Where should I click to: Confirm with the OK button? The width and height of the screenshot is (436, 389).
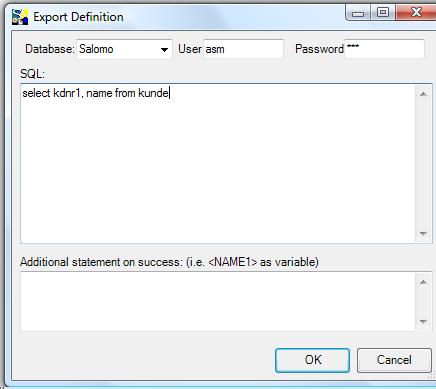(x=312, y=360)
